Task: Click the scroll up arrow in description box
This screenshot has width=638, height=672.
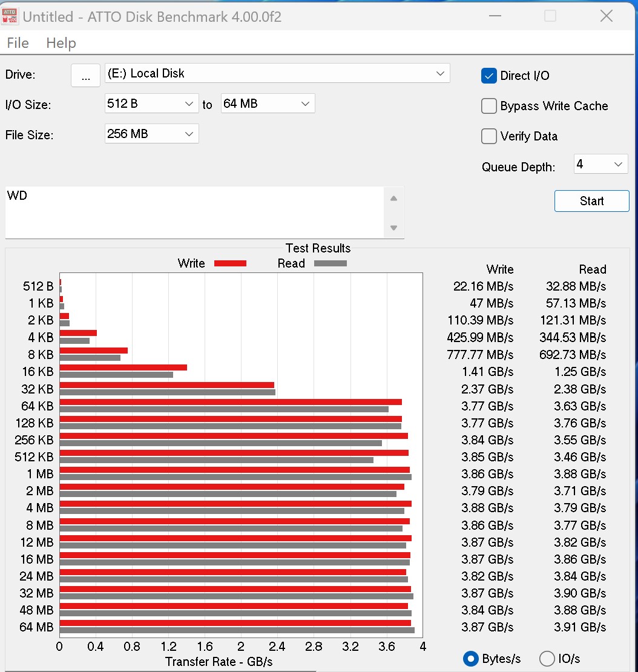Action: click(x=393, y=199)
